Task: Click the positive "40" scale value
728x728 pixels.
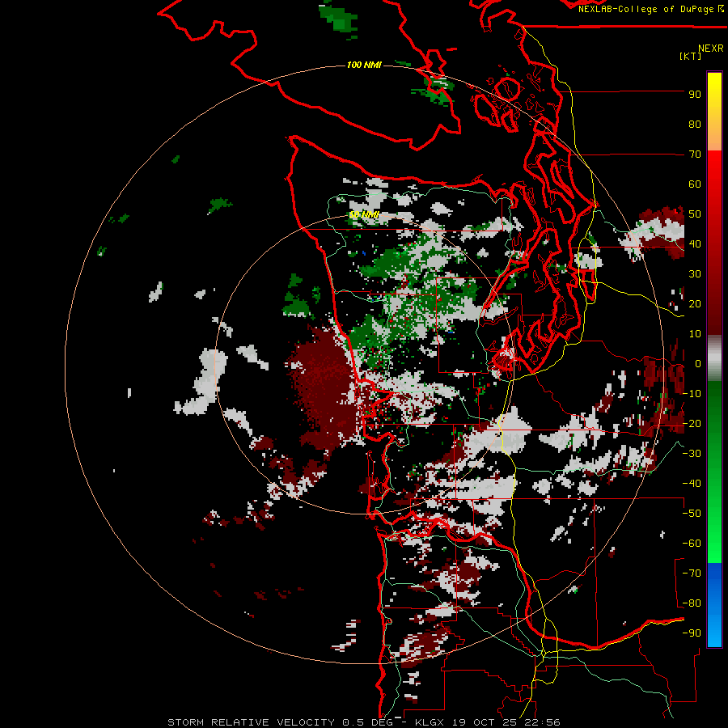Action: pos(695,244)
